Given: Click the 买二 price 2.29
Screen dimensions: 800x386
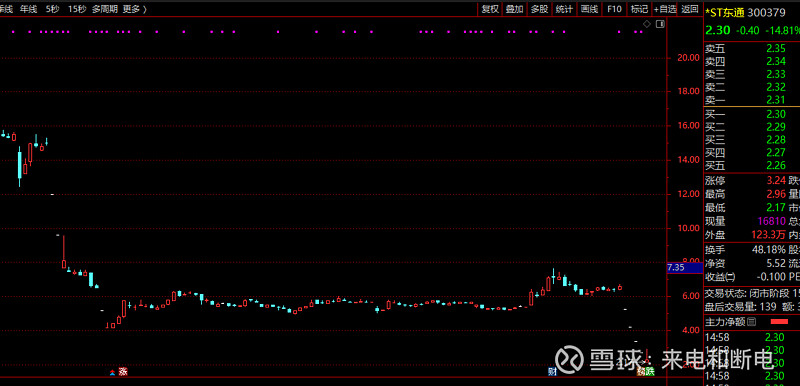Looking at the screenshot, I should pyautogui.click(x=776, y=127).
